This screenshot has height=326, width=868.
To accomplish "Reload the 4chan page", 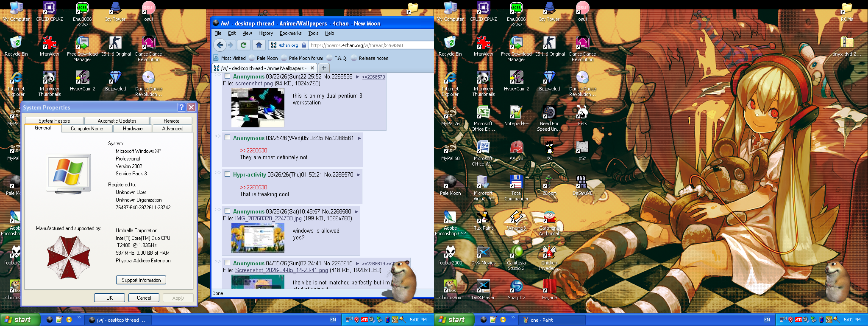I will [243, 45].
